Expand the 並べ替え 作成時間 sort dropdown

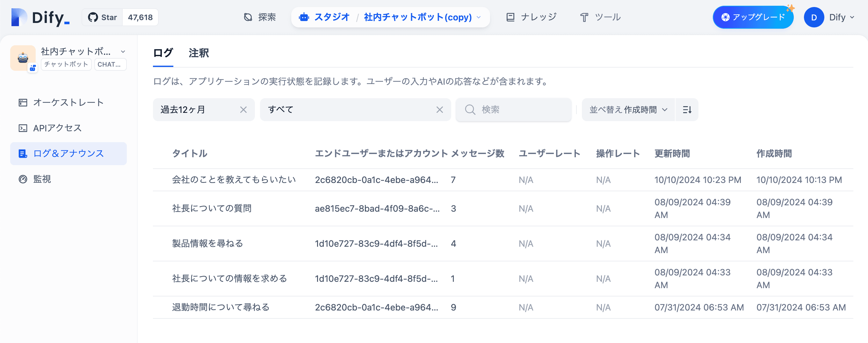[628, 110]
